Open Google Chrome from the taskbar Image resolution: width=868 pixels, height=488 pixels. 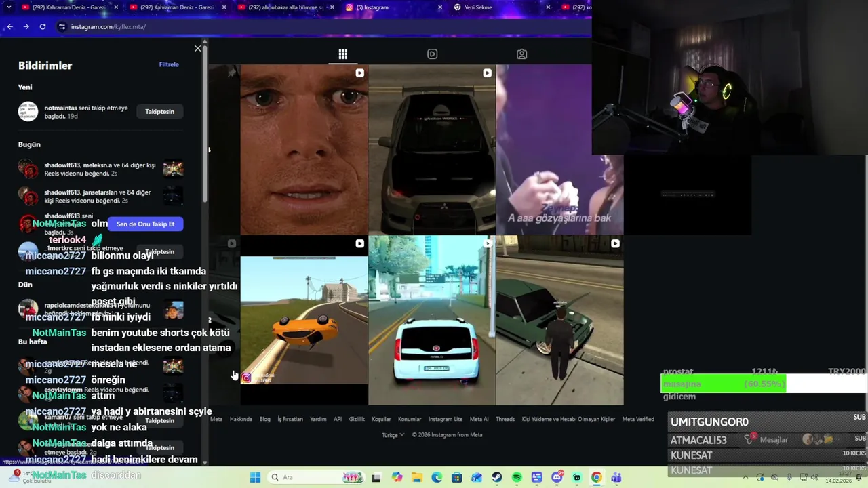click(596, 477)
